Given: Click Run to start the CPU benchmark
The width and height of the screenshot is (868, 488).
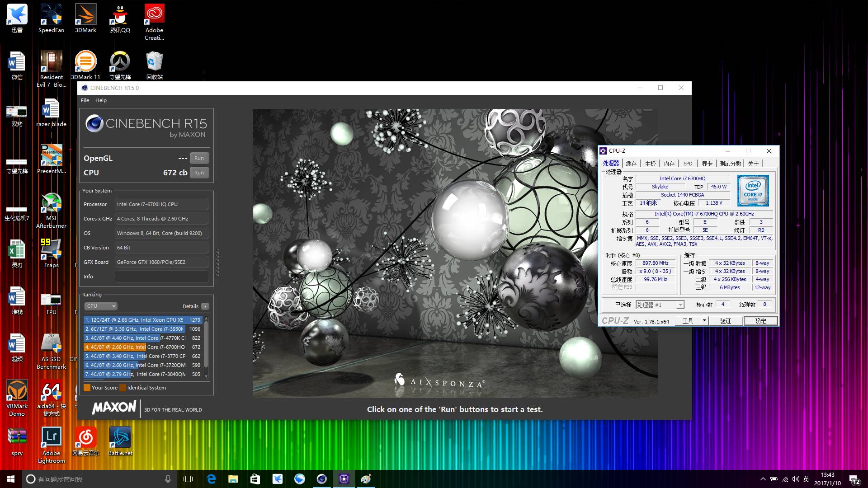Looking at the screenshot, I should click(x=199, y=172).
